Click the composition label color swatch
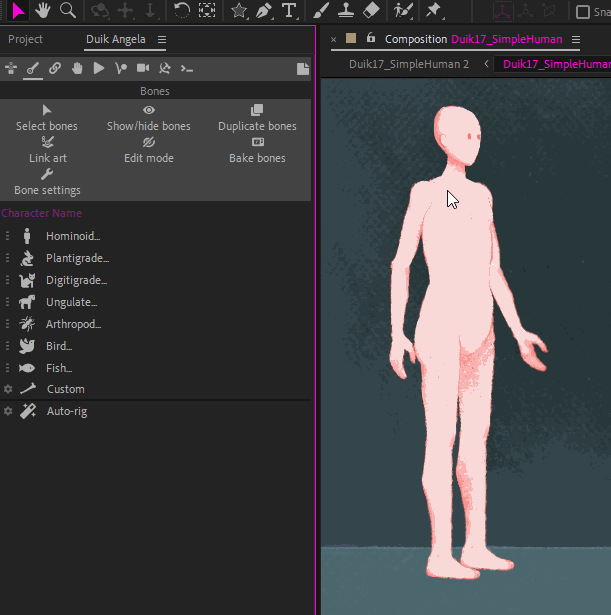611x615 pixels. point(351,38)
